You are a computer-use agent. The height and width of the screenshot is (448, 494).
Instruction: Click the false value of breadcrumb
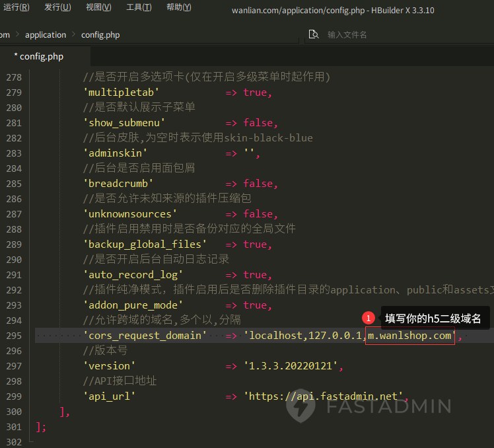coord(258,184)
